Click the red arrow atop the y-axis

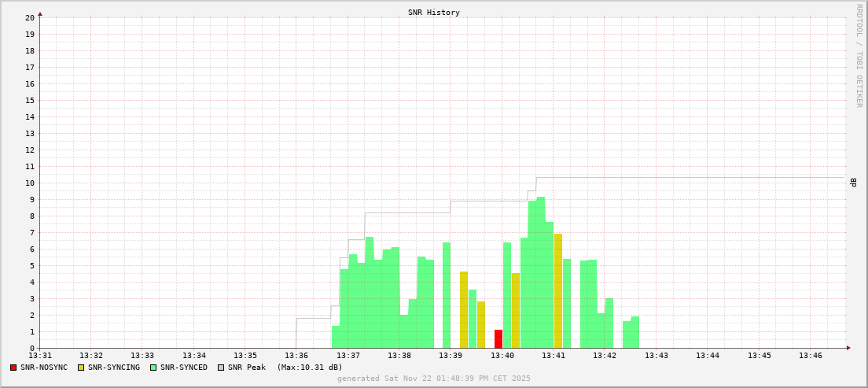click(40, 13)
